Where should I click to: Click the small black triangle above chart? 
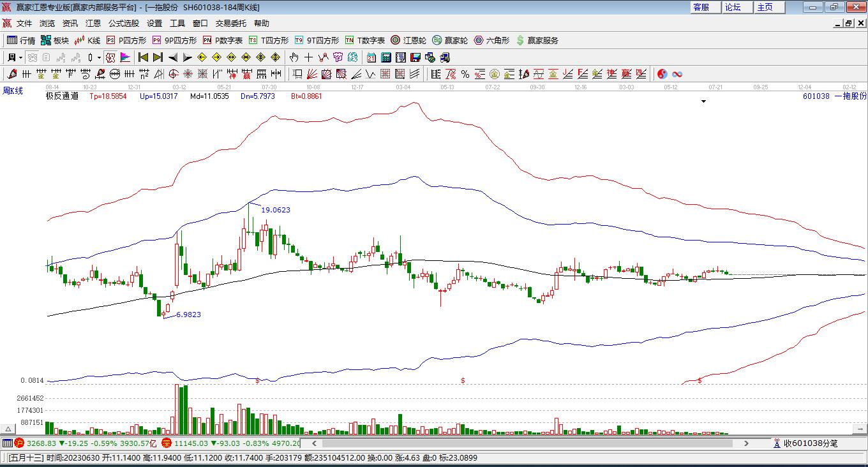pos(703,101)
